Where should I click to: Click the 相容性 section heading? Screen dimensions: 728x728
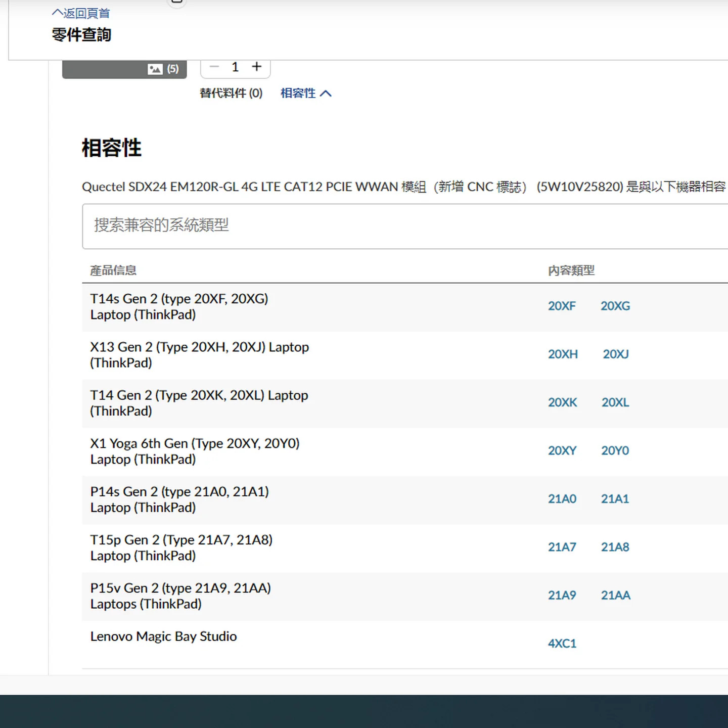coord(112,148)
